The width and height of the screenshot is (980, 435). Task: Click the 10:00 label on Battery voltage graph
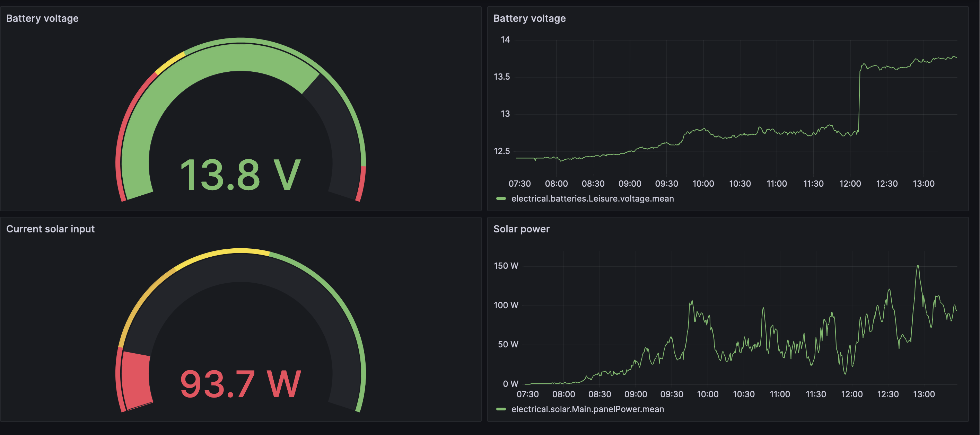coord(703,184)
